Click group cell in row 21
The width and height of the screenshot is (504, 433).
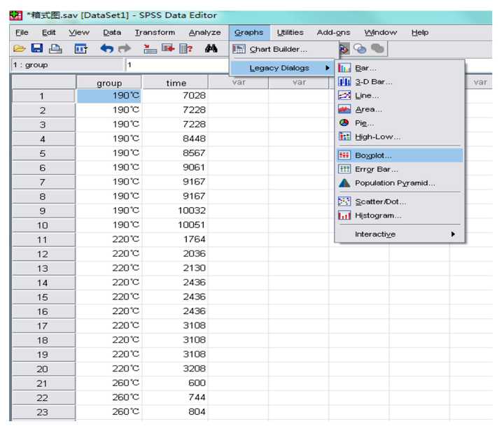pyautogui.click(x=109, y=383)
